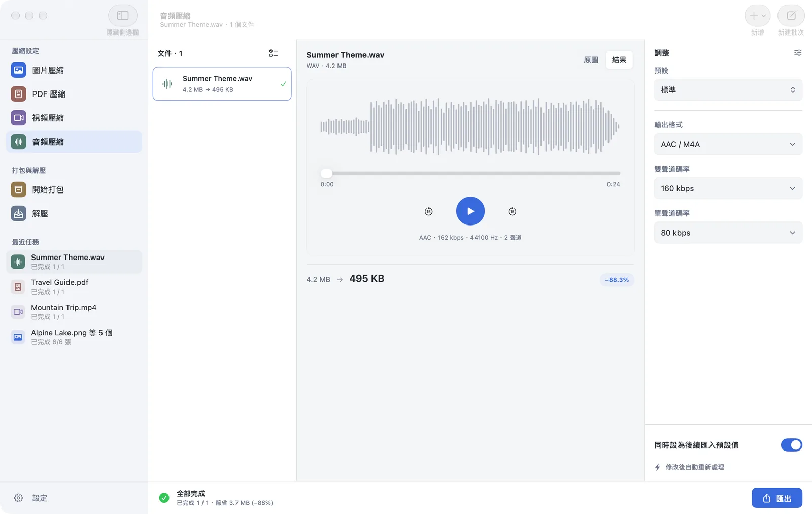Viewport: 812px width, 514px height.
Task: Open PDF 壓縮 in the sidebar
Action: pyautogui.click(x=74, y=94)
